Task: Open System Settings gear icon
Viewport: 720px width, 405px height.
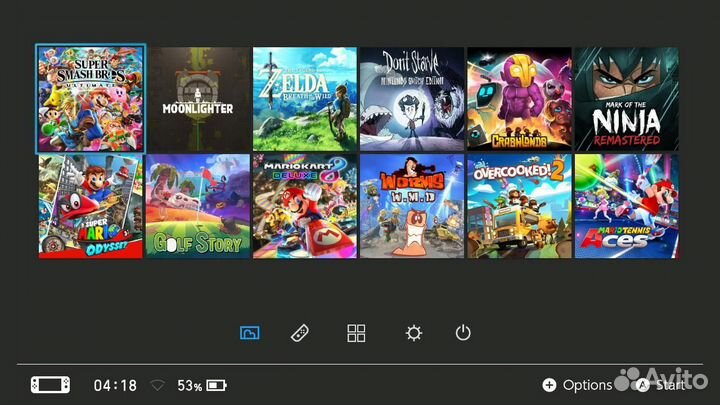Action: pyautogui.click(x=413, y=333)
